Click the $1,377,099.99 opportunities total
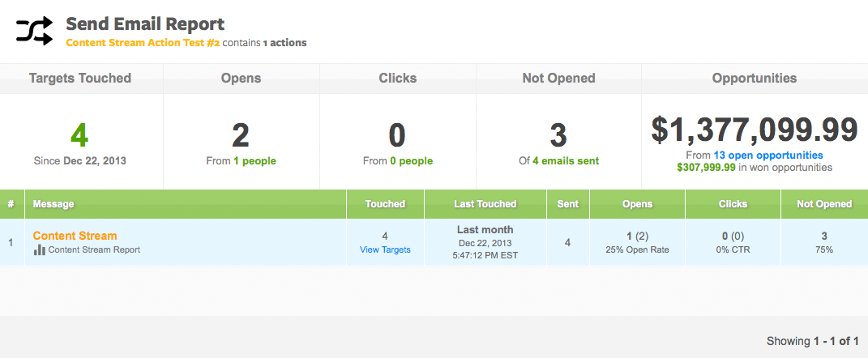868x358 pixels. [755, 130]
